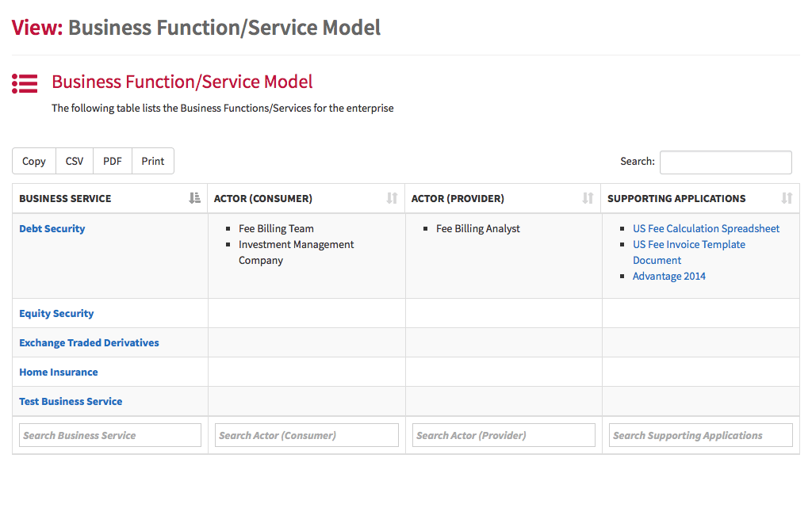Export table as CSV

pyautogui.click(x=75, y=162)
